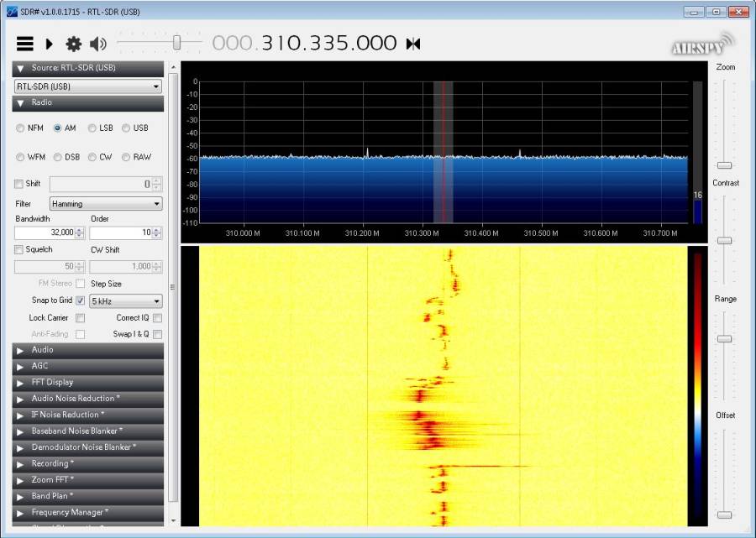Expand the FFT Display panel

[87, 382]
